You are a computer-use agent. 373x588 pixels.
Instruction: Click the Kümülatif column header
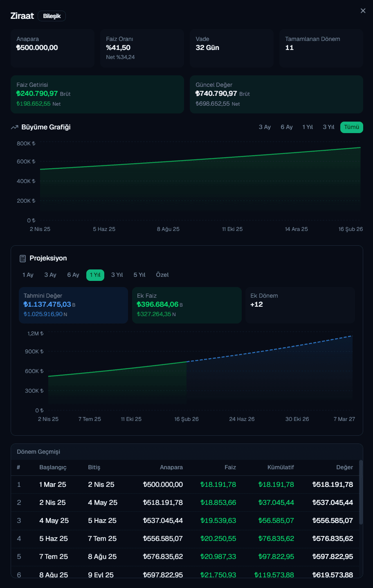tap(281, 468)
